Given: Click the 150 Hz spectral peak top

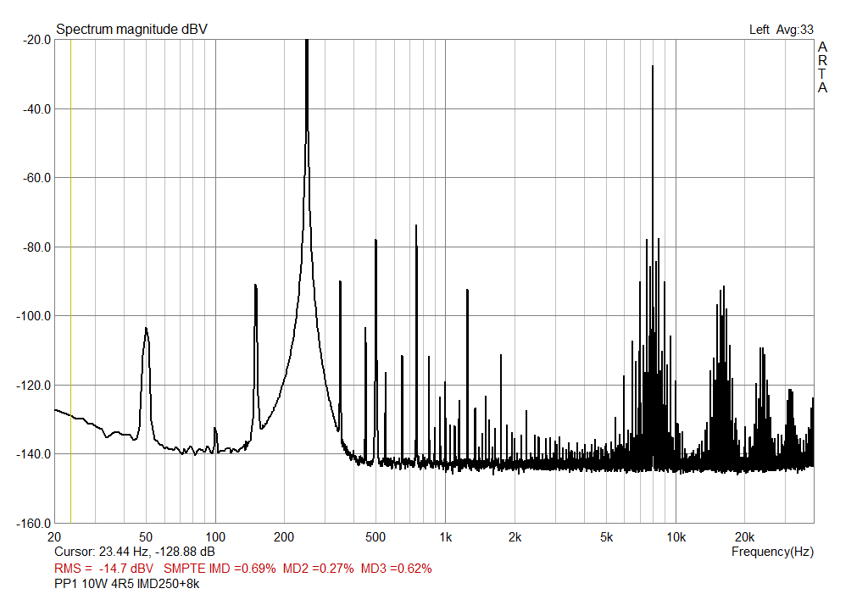Looking at the screenshot, I should (x=255, y=285).
